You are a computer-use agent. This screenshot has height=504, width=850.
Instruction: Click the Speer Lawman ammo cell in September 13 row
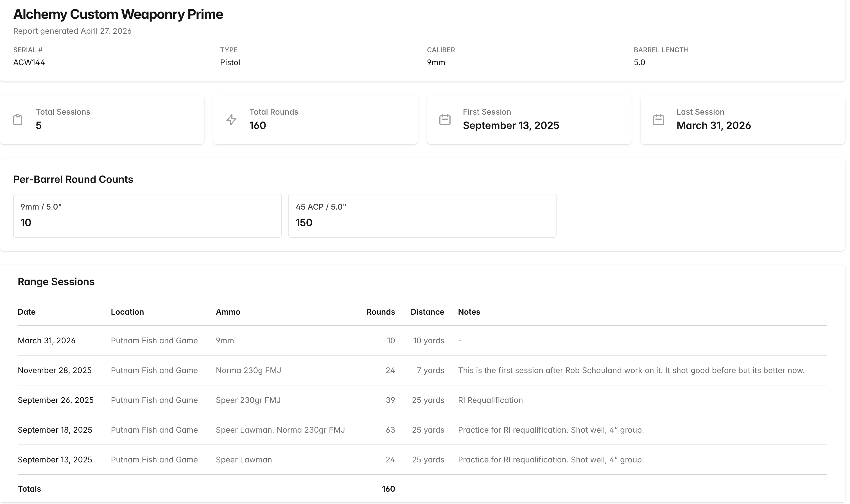[x=244, y=460]
